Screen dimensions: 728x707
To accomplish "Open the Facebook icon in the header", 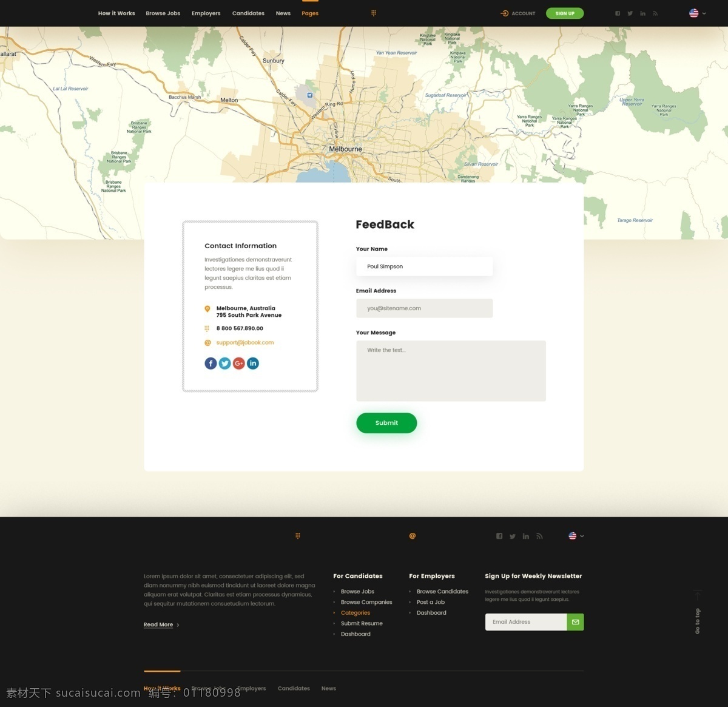I will pos(618,13).
